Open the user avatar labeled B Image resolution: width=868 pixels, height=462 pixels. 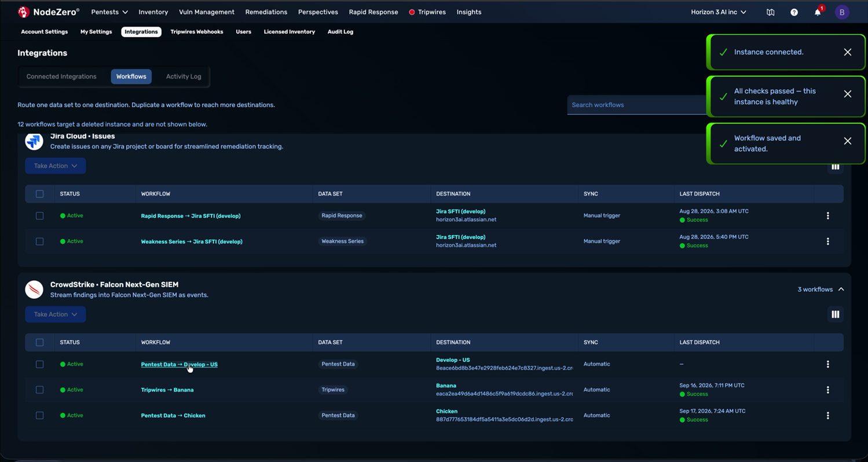tap(842, 12)
